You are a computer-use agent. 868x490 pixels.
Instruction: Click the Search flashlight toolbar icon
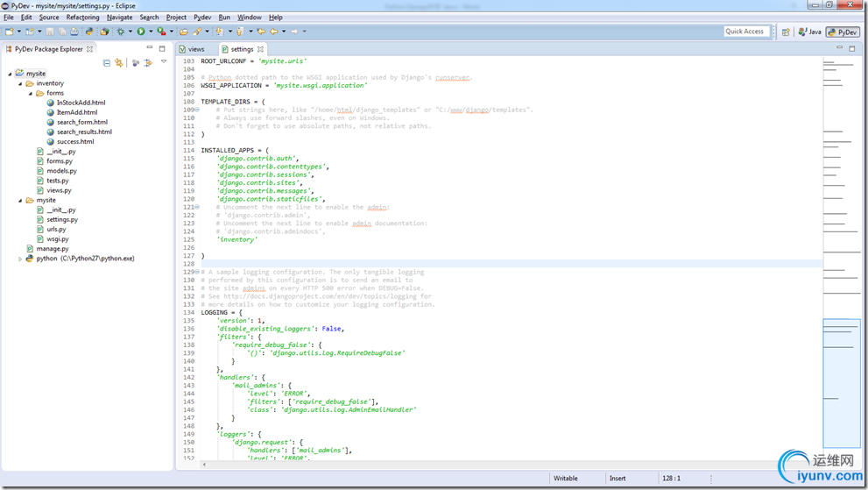coord(197,32)
